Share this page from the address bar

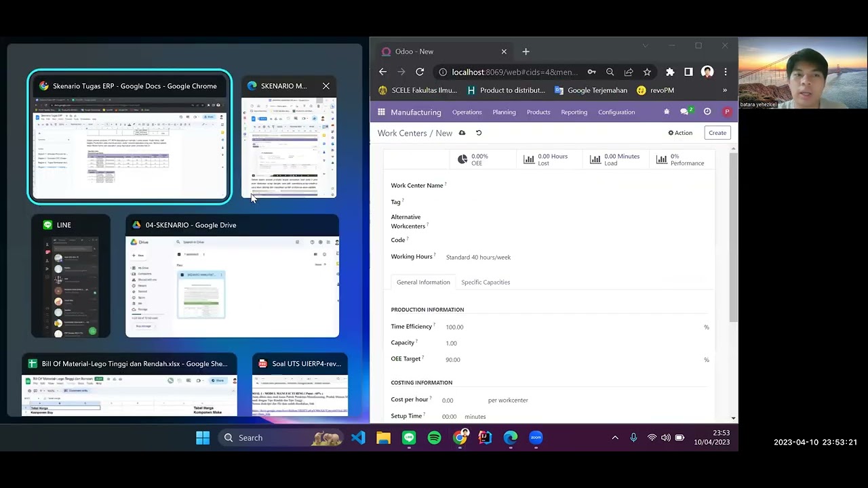coord(629,72)
